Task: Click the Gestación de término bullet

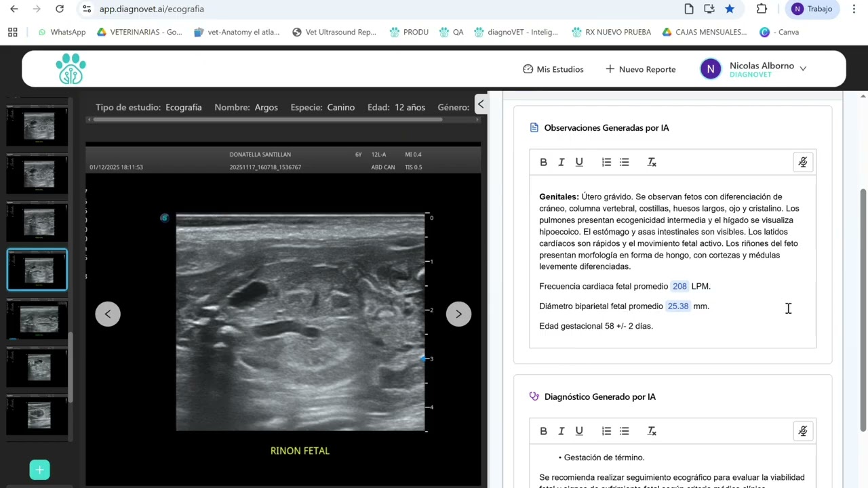Action: 604,457
